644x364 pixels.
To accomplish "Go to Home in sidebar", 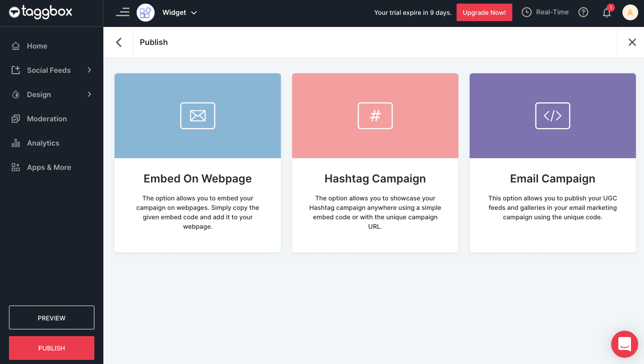I will 37,46.
